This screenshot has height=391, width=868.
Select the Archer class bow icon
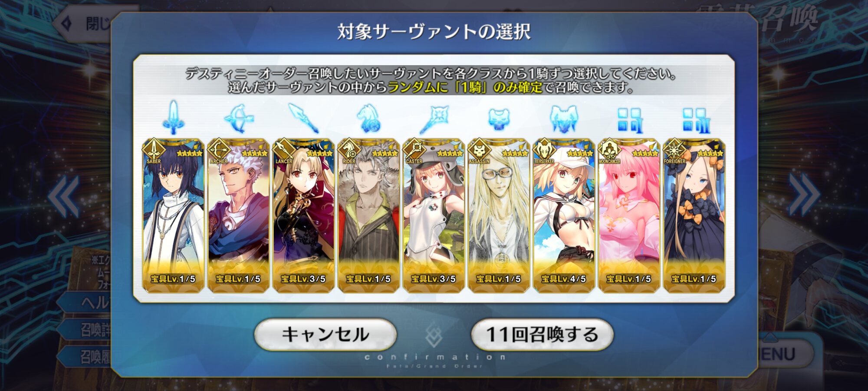pos(238,118)
